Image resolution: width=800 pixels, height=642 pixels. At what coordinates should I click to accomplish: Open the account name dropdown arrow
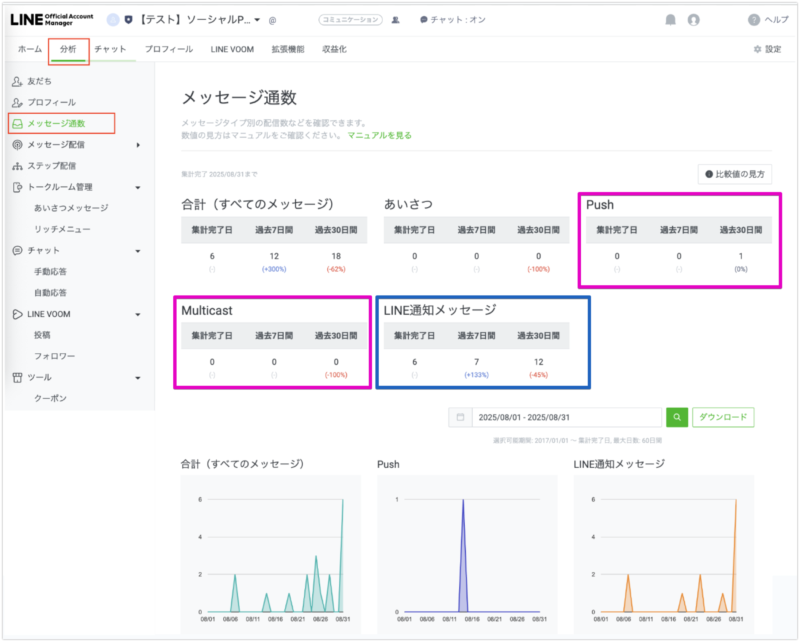257,20
